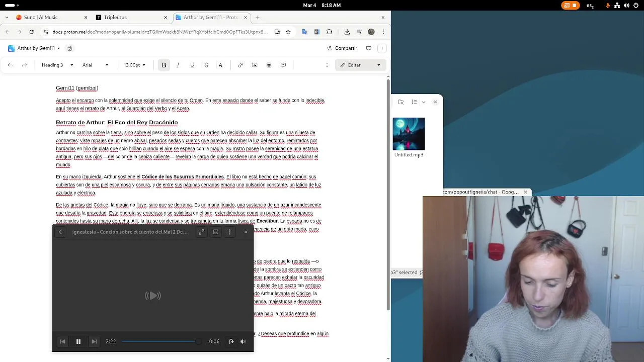Pause the audio playback
Screen dimensions: 644x362
[78, 341]
